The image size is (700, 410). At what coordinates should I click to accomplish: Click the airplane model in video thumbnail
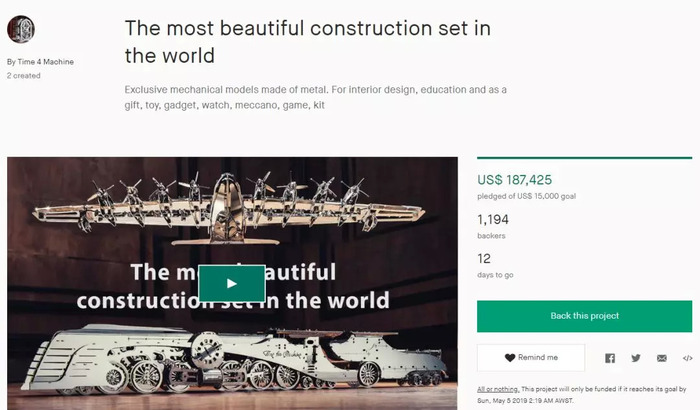(228, 208)
